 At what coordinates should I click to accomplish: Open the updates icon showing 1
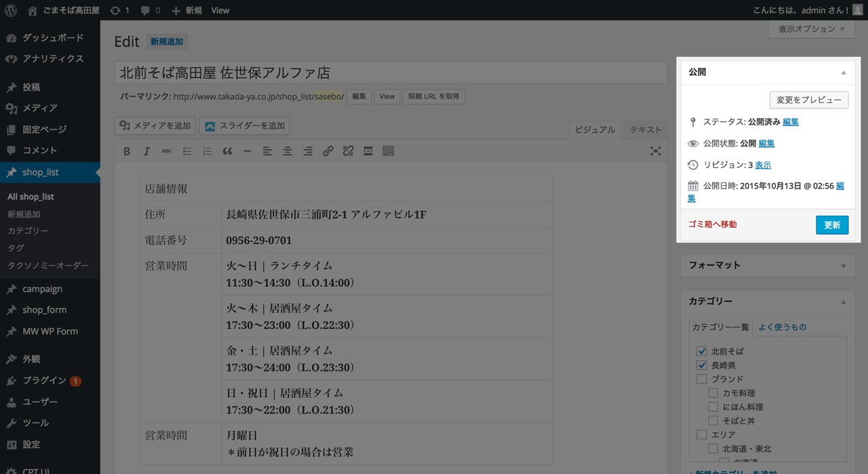coord(119,10)
